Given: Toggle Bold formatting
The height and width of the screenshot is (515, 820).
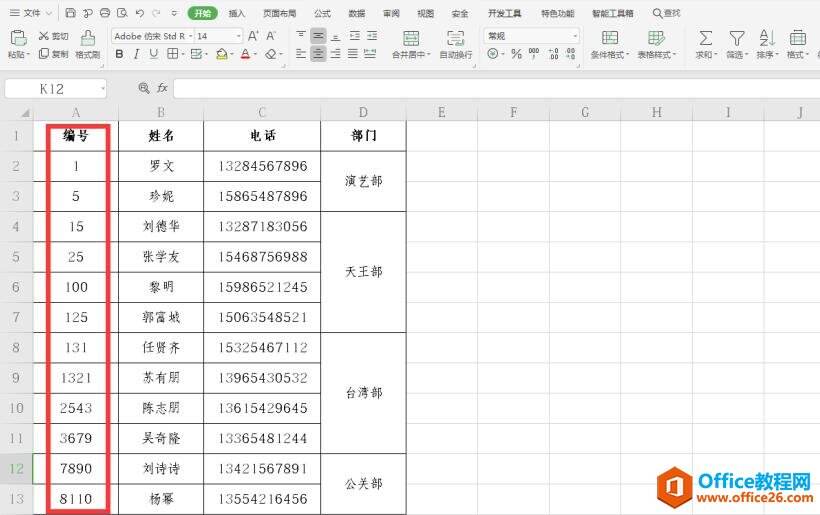Looking at the screenshot, I should 120,54.
